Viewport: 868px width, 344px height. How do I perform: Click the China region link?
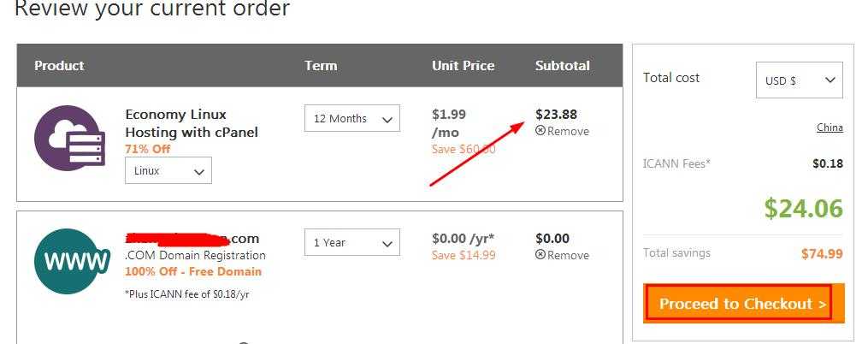pos(830,128)
